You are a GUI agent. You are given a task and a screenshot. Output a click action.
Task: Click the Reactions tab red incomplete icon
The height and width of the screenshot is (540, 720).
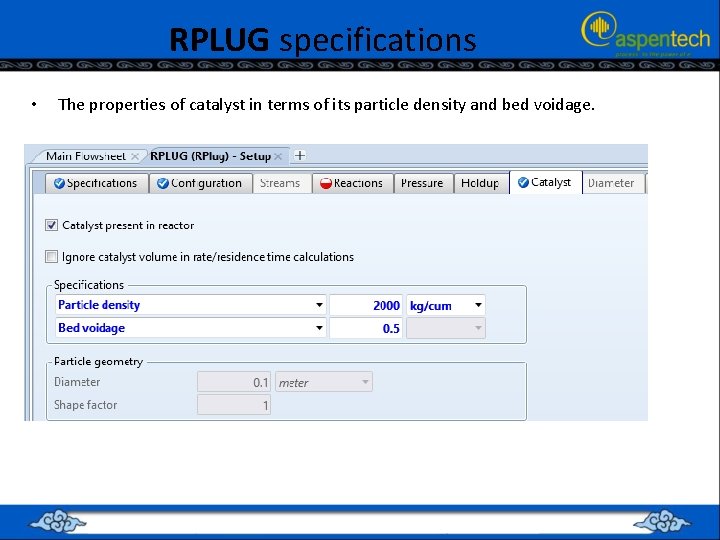click(x=326, y=183)
